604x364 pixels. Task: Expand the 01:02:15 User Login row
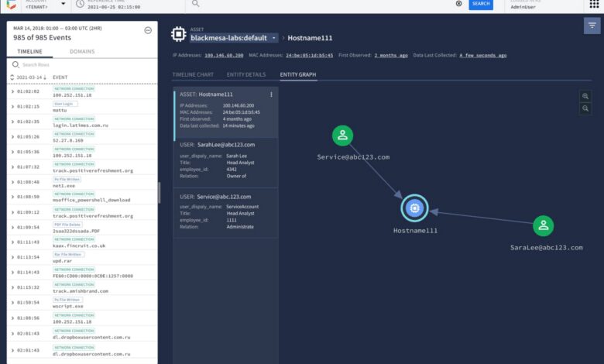coord(12,106)
